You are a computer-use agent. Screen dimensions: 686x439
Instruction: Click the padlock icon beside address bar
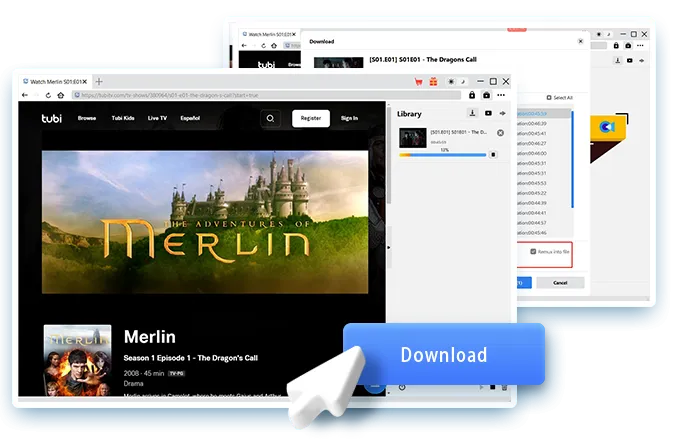click(x=472, y=95)
